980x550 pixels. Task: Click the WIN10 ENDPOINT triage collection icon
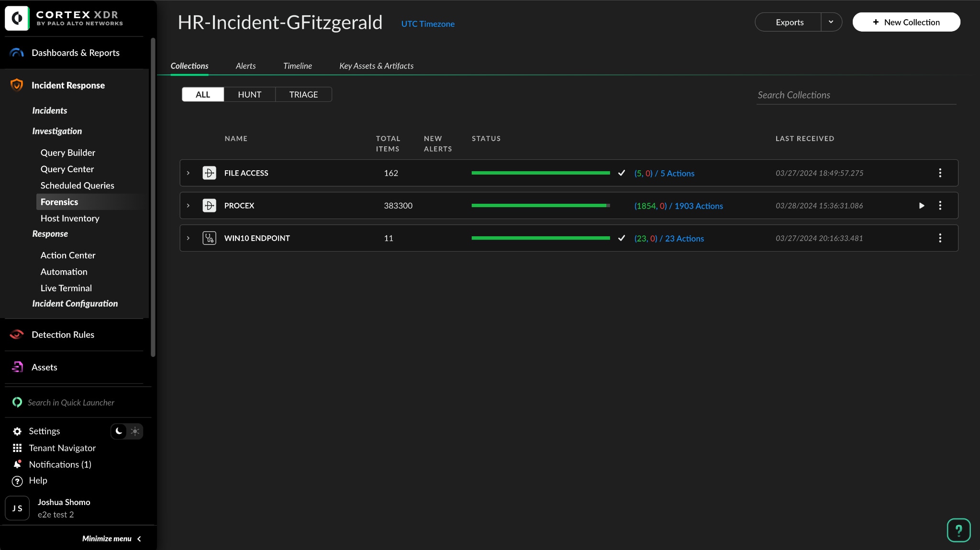tap(209, 238)
